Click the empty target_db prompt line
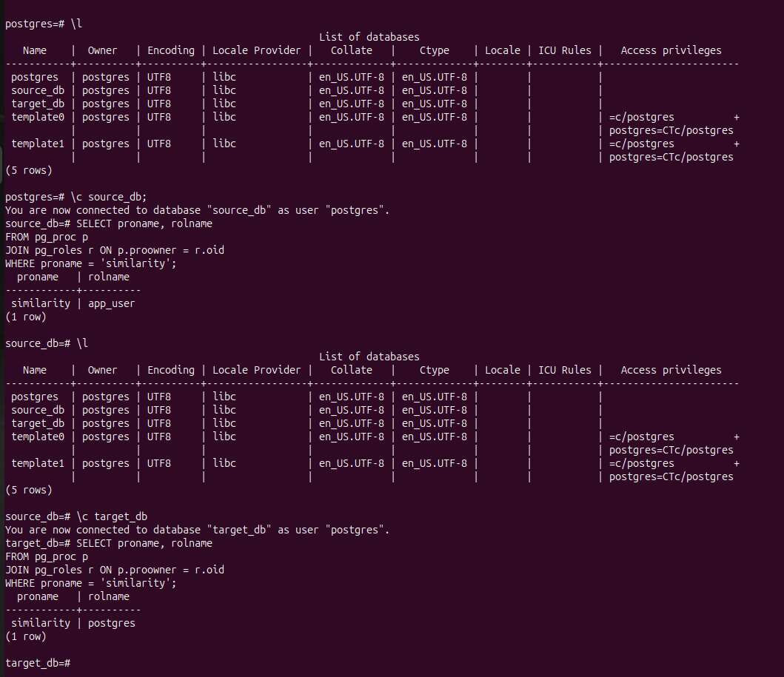Screen dimensions: 784x677 click(x=38, y=663)
